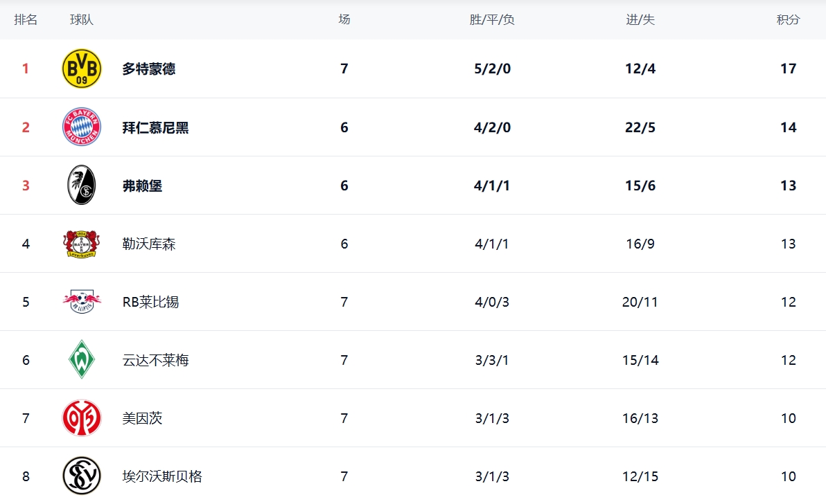This screenshot has width=826, height=504.
Task: Open team 拜仁慕尼黑
Action: [x=155, y=127]
